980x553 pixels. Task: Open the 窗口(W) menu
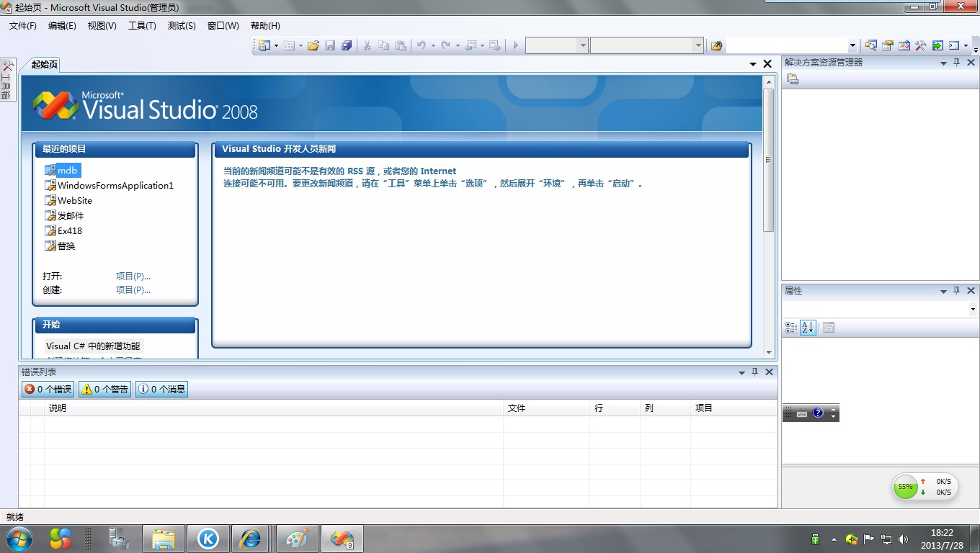coord(223,26)
